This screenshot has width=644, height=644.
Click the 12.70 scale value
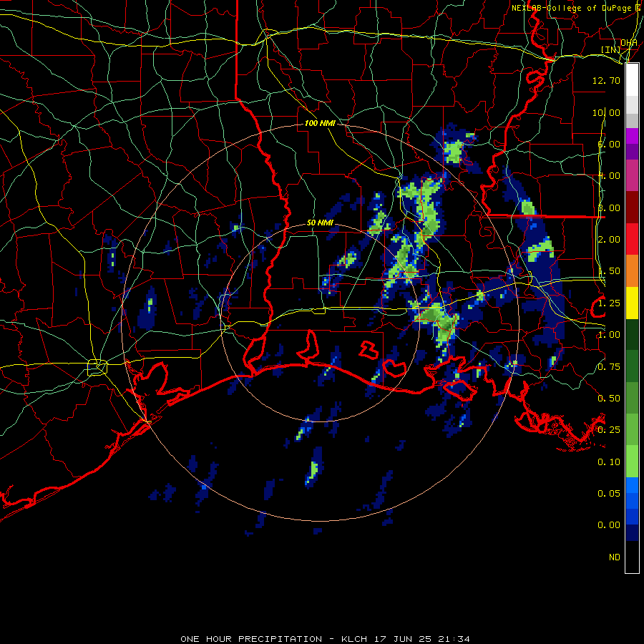point(606,80)
